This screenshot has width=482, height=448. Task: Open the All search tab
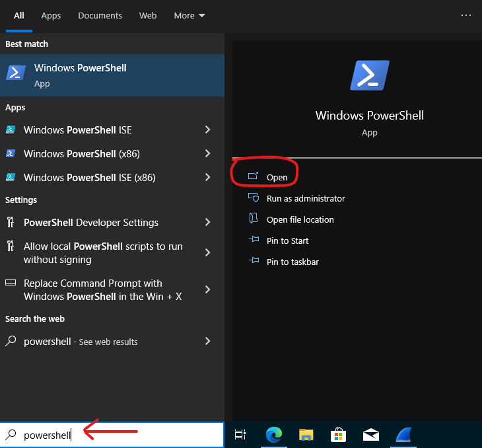tap(18, 16)
